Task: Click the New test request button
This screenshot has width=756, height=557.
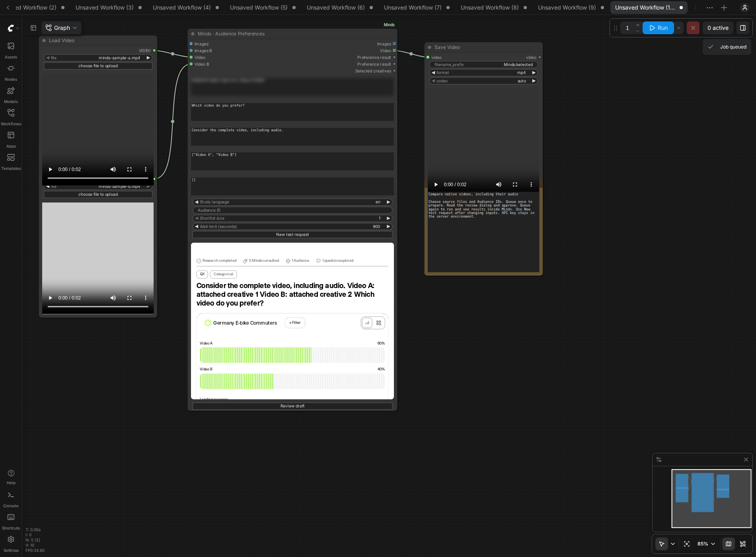Action: click(292, 235)
